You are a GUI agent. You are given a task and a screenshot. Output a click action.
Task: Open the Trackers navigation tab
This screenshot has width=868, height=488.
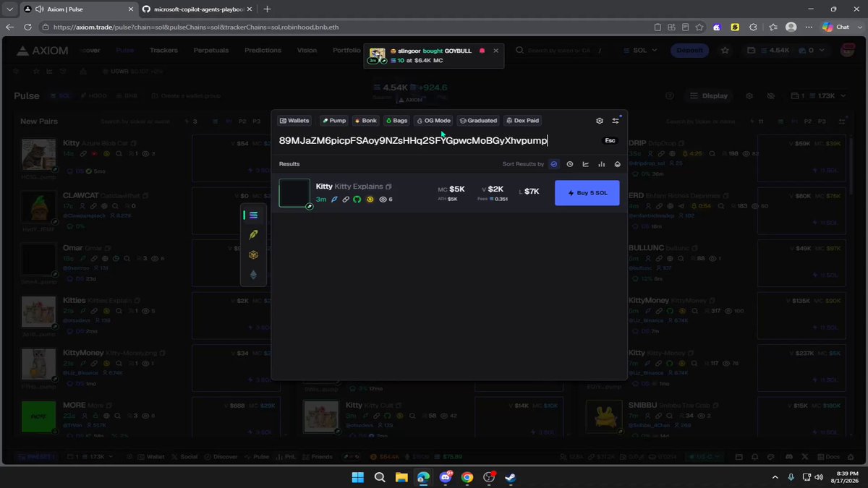163,51
